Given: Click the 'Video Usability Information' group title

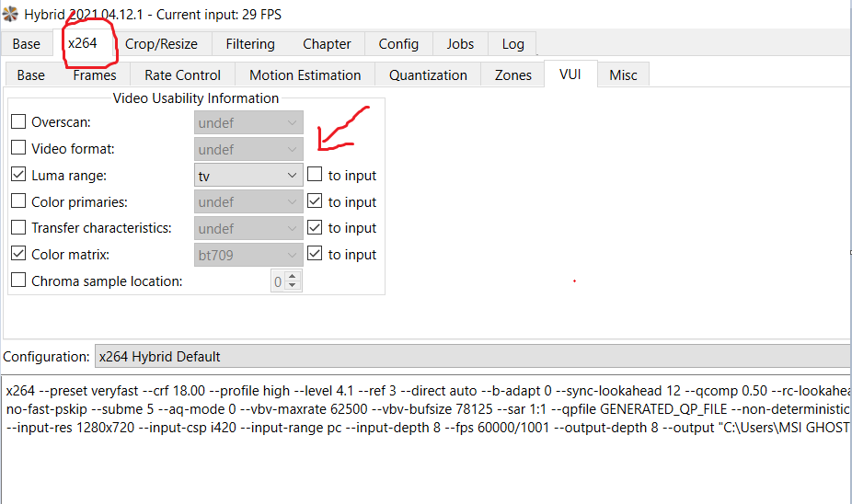Looking at the screenshot, I should click(x=196, y=98).
